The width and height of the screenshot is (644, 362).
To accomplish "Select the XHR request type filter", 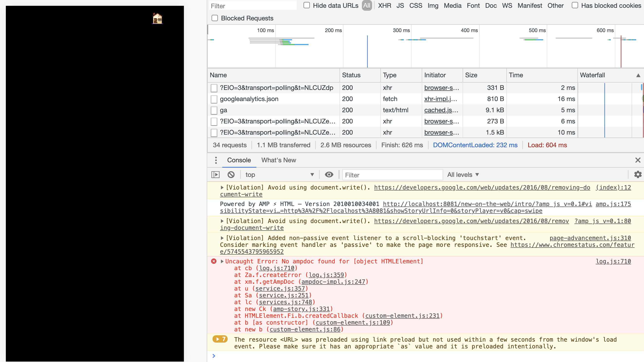I will (x=384, y=5).
